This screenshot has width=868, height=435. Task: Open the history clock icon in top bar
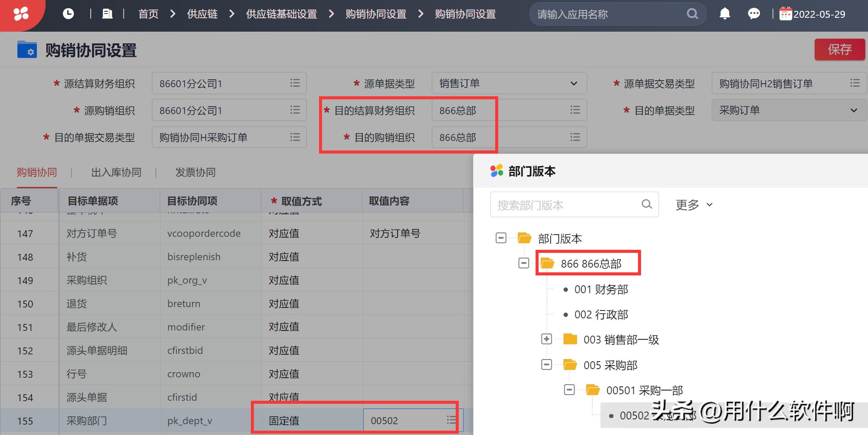pyautogui.click(x=68, y=13)
